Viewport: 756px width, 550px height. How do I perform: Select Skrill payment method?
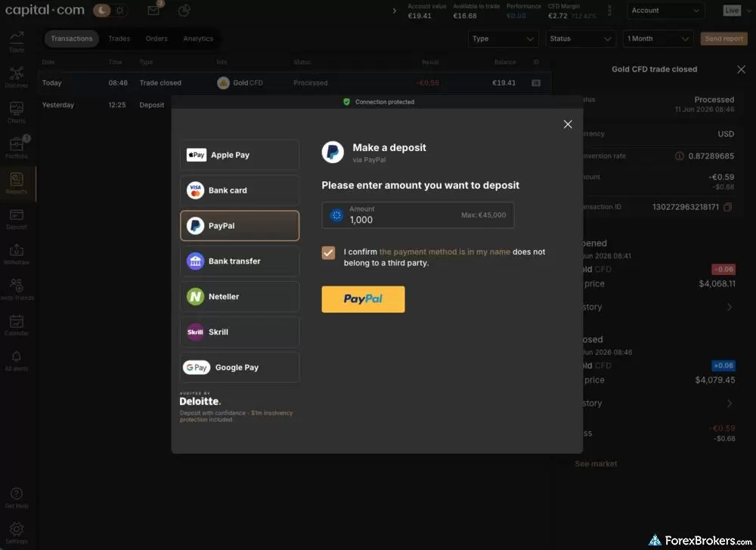240,332
